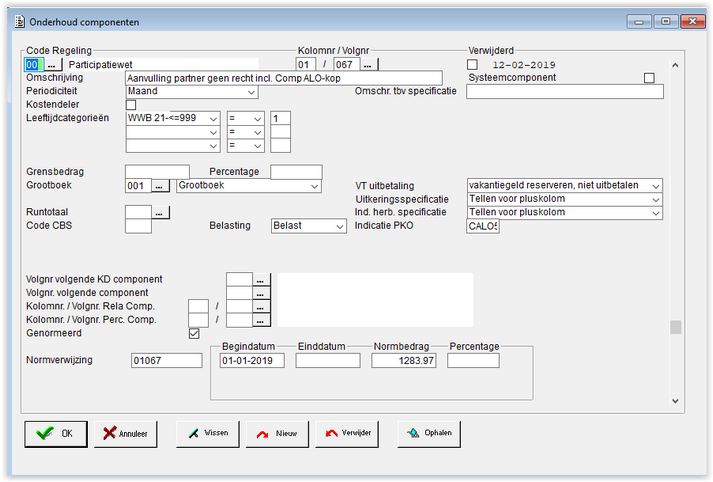Open lookup for Kolomnr./Volgnr. Rela Comp.
The width and height of the screenshot is (713, 482).
tap(261, 306)
